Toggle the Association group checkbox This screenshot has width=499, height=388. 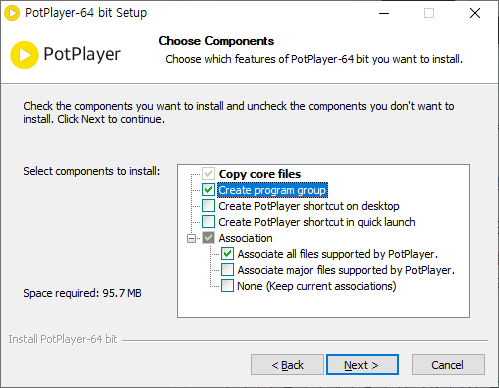click(x=208, y=238)
